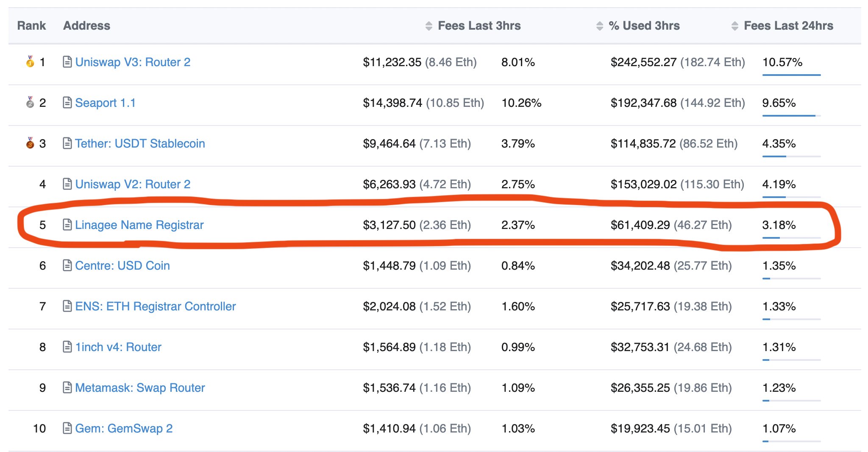Open ENS: ETH Registrar Controller link
Screen dimensions: 868x452
(x=156, y=306)
